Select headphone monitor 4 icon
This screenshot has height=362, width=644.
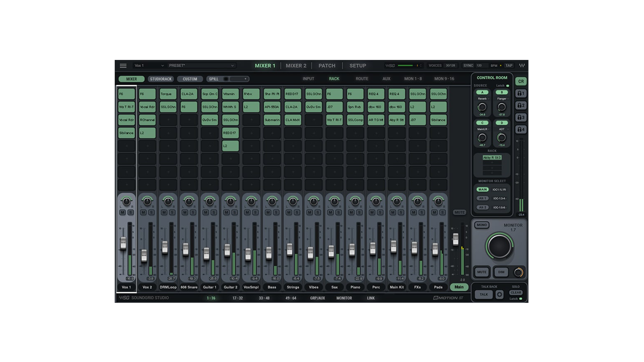(521, 130)
